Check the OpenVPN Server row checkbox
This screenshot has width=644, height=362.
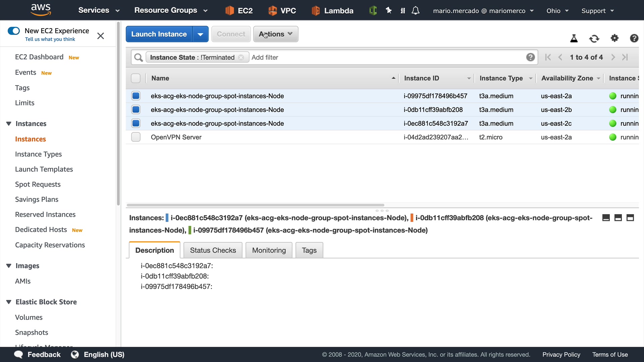coord(136,137)
